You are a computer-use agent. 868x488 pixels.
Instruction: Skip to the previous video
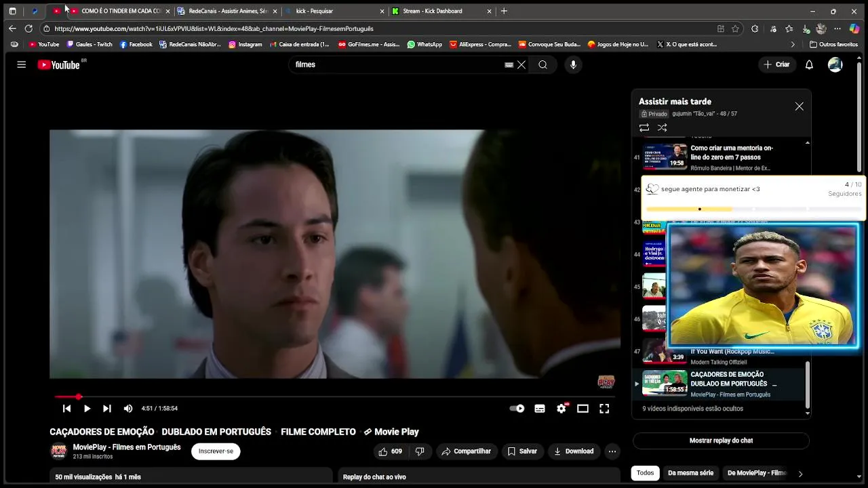[x=66, y=408]
